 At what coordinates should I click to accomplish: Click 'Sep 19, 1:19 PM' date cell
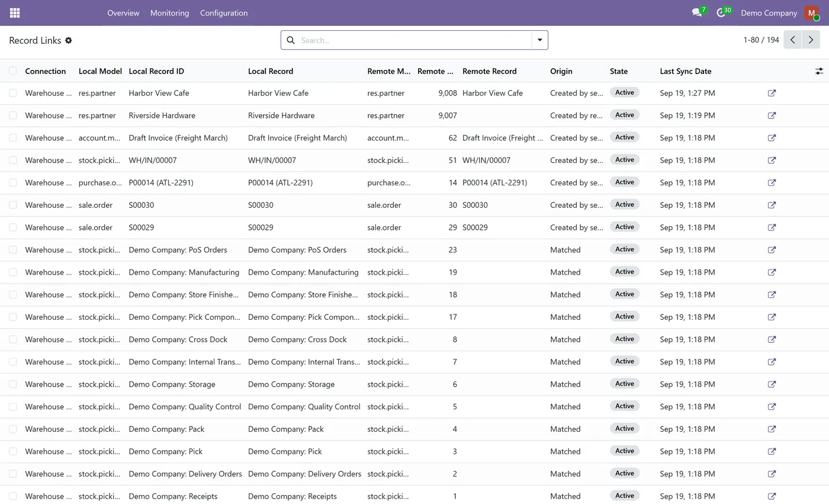coord(687,115)
